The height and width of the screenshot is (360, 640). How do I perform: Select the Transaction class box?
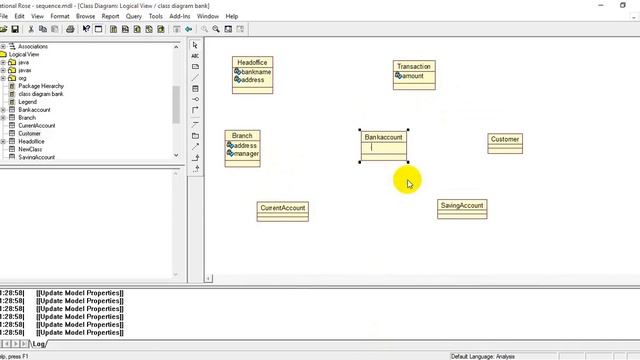pyautogui.click(x=414, y=75)
